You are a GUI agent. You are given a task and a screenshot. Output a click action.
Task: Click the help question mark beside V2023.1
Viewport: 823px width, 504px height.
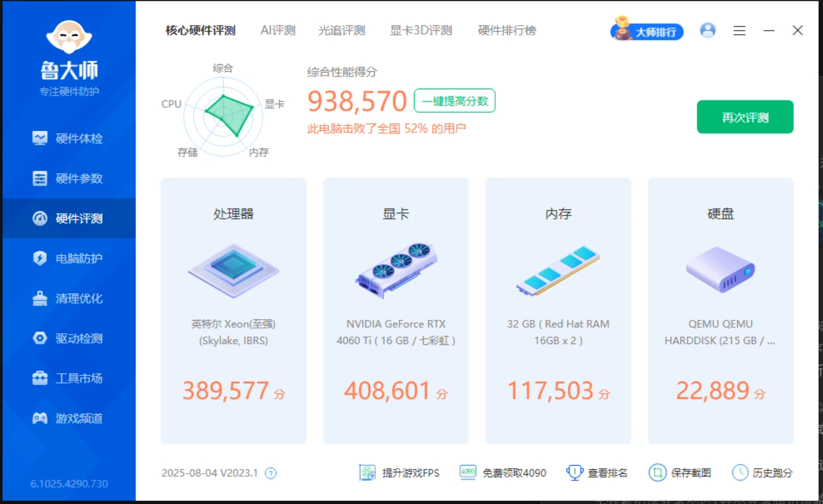(270, 473)
